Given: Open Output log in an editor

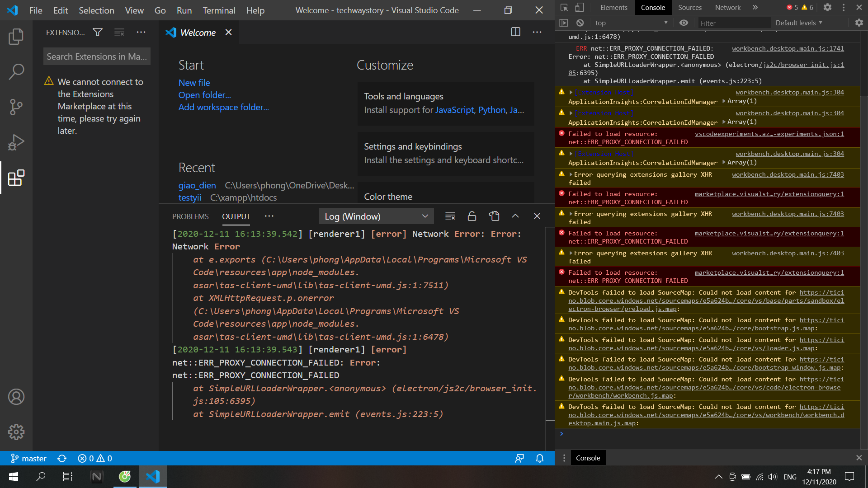Looking at the screenshot, I should pos(494,216).
